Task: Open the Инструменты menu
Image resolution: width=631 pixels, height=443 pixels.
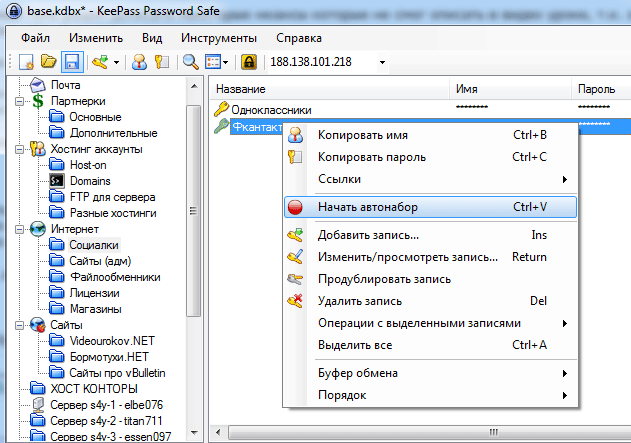Action: pyautogui.click(x=219, y=38)
